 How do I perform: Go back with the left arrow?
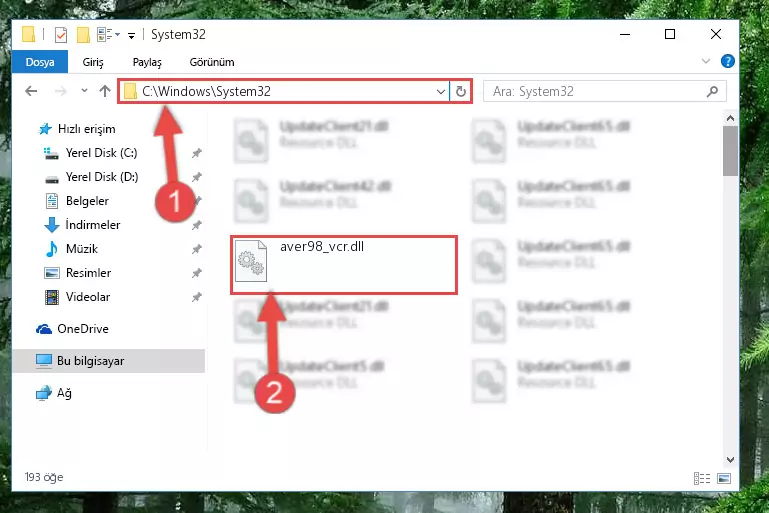coord(31,91)
